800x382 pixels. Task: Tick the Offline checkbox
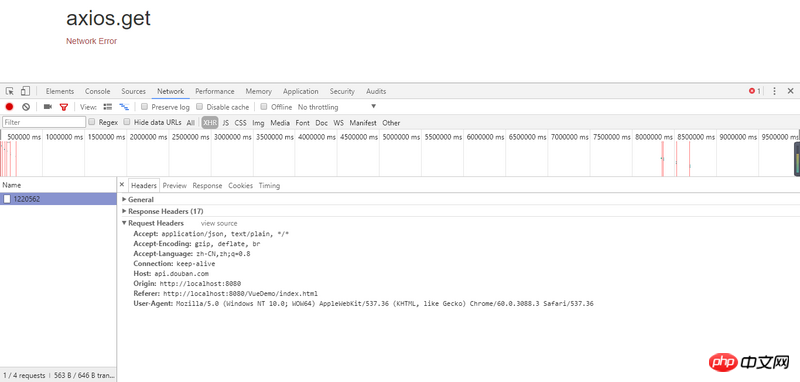coord(264,107)
